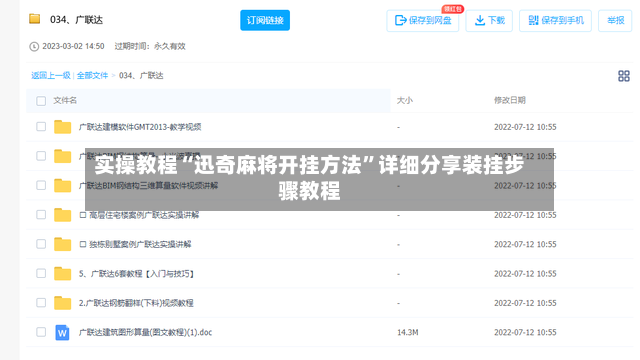
Task: Toggle the select-all checkbox beside 文件名
Action: tap(41, 101)
